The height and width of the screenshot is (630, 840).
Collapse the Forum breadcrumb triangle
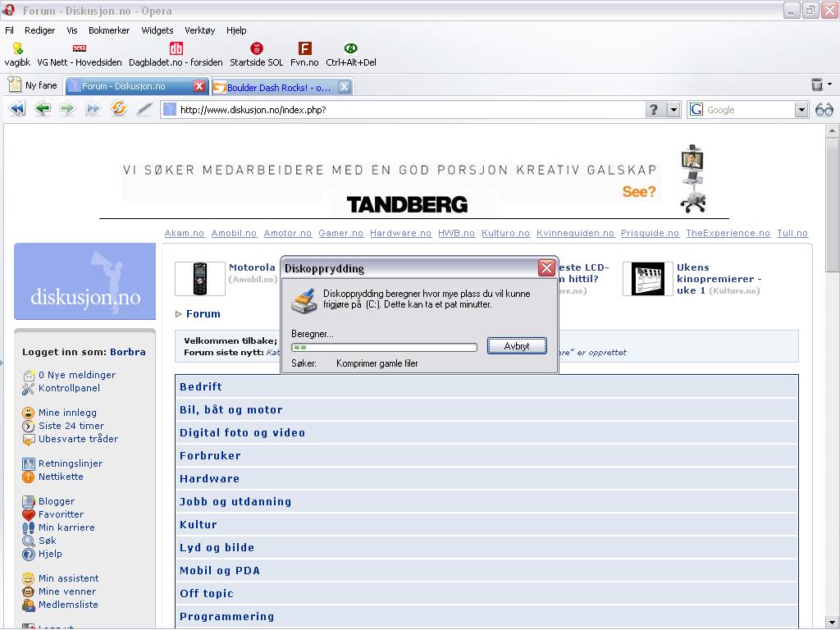[x=178, y=314]
